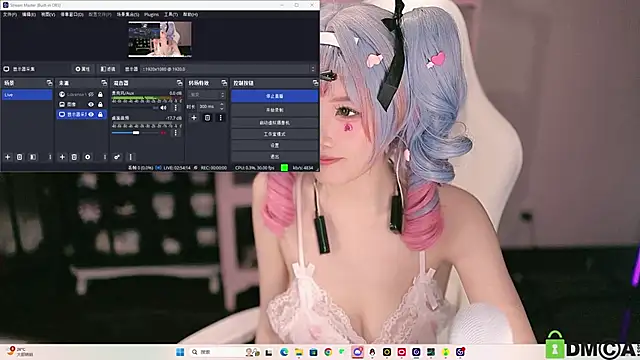
Task: Show the hidden Lovense source using its eye icon
Action: (91, 94)
